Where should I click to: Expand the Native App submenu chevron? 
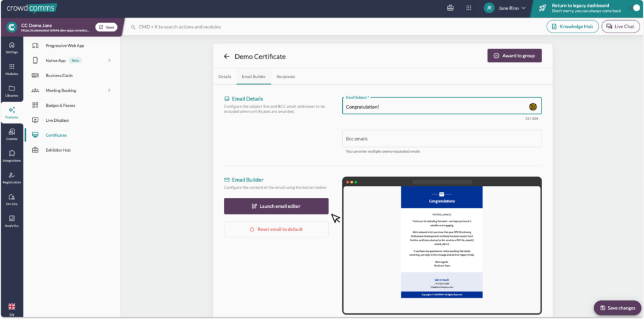tap(109, 60)
